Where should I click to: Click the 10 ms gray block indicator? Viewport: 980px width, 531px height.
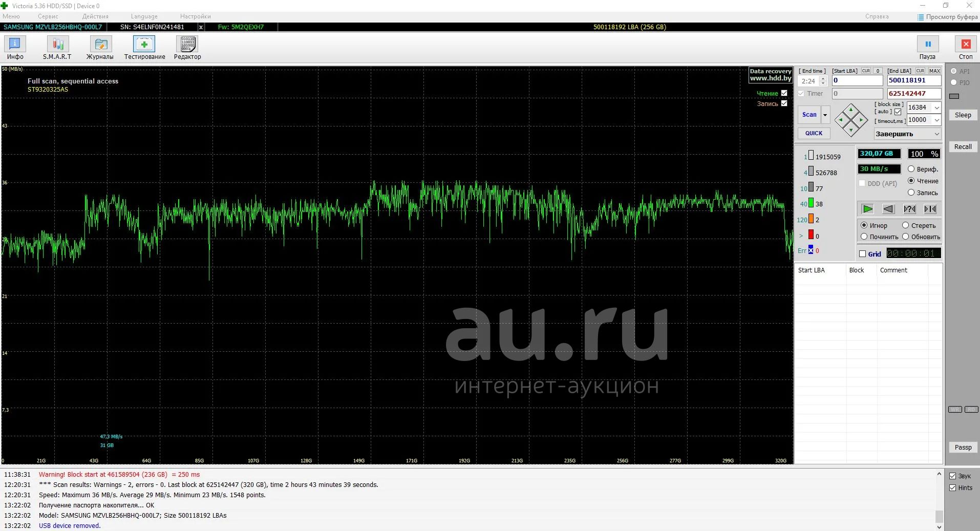coord(811,187)
